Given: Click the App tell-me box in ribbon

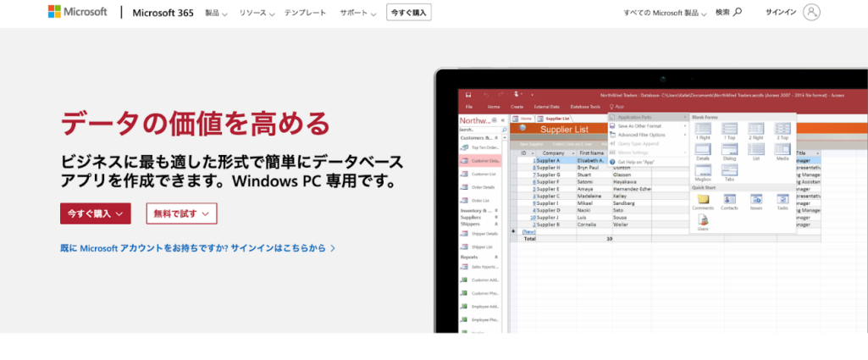Looking at the screenshot, I should pos(617,107).
